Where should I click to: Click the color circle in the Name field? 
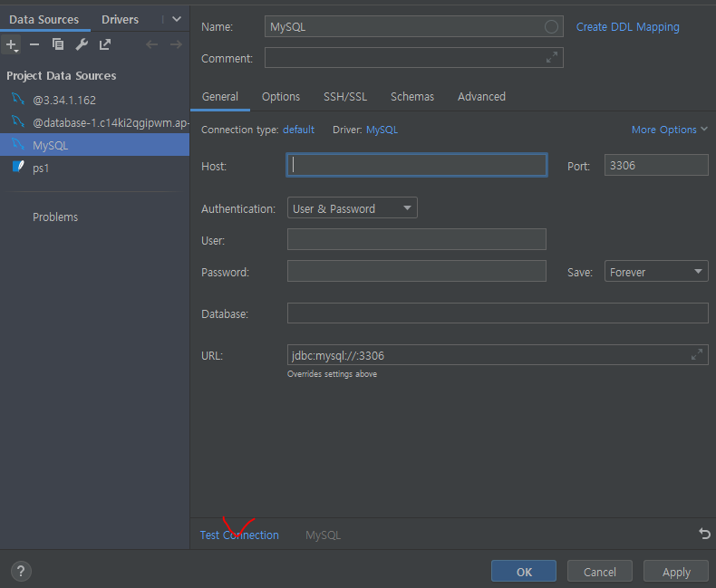tap(551, 27)
